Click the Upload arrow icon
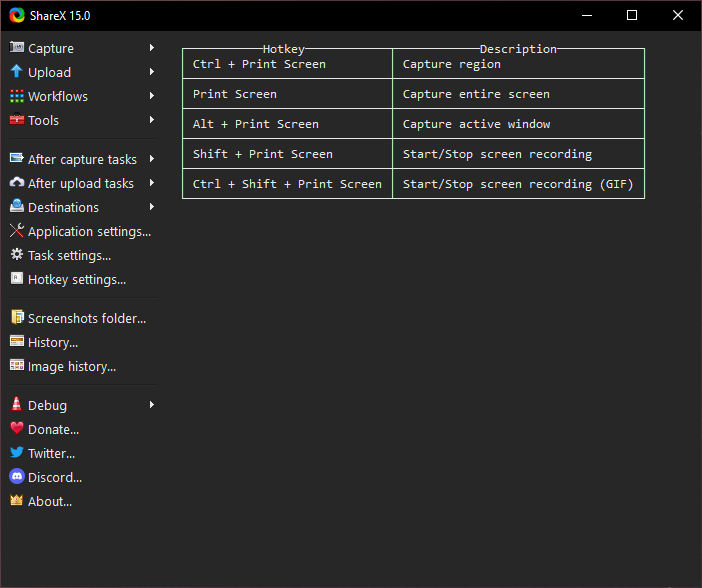Viewport: 702px width, 588px height. (17, 72)
